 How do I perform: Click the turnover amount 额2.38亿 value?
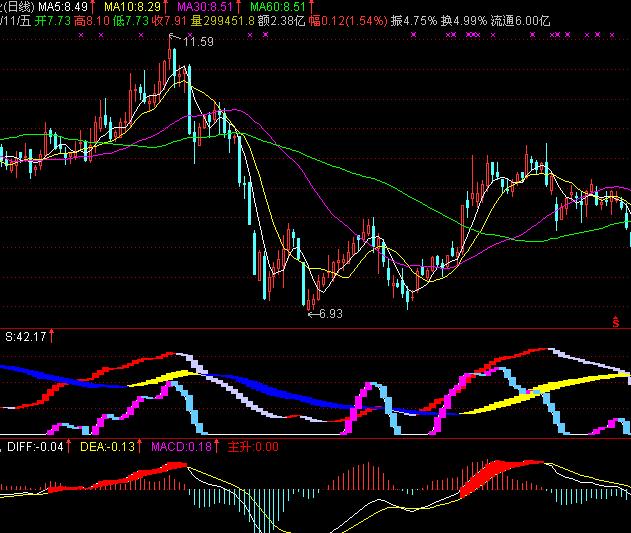click(281, 21)
